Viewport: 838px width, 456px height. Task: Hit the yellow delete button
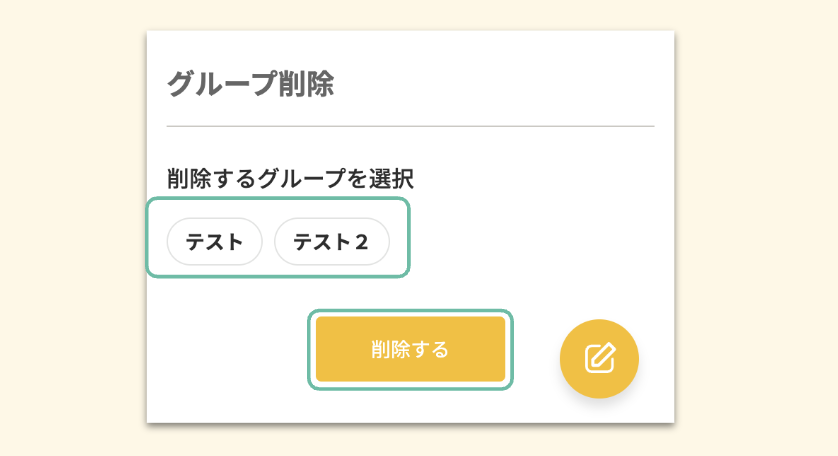click(x=410, y=349)
